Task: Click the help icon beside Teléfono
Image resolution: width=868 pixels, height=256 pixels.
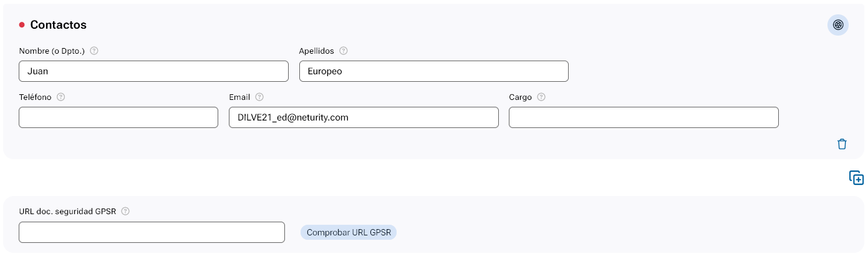Action: point(61,97)
